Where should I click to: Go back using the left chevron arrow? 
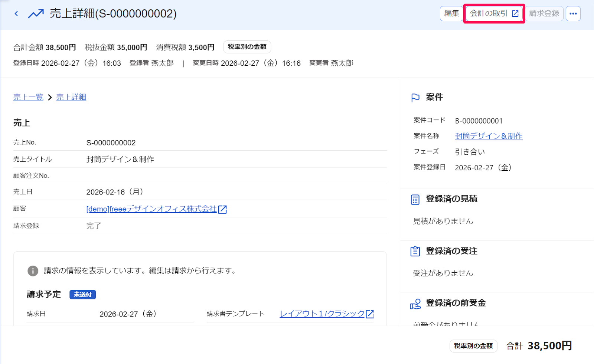pos(16,14)
